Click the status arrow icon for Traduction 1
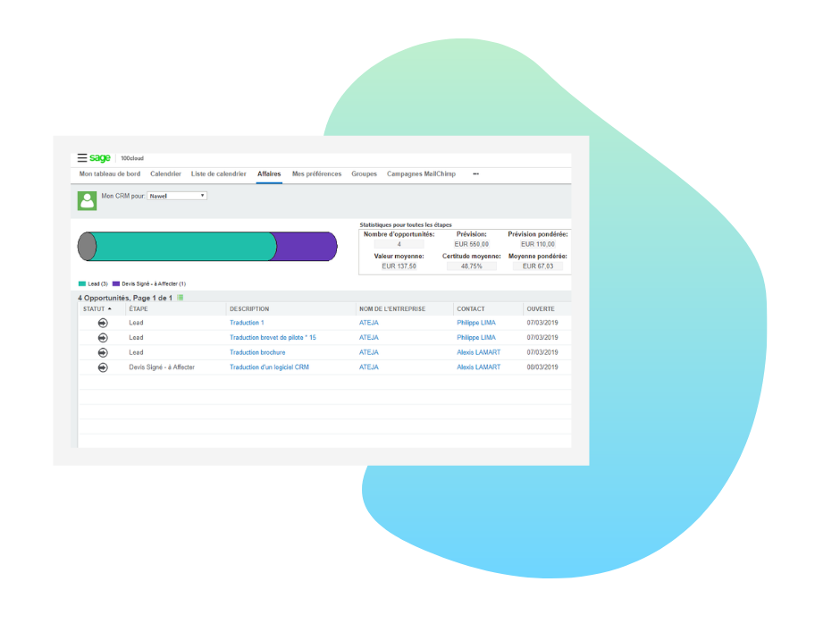Viewport: 840px width, 624px height. click(102, 322)
